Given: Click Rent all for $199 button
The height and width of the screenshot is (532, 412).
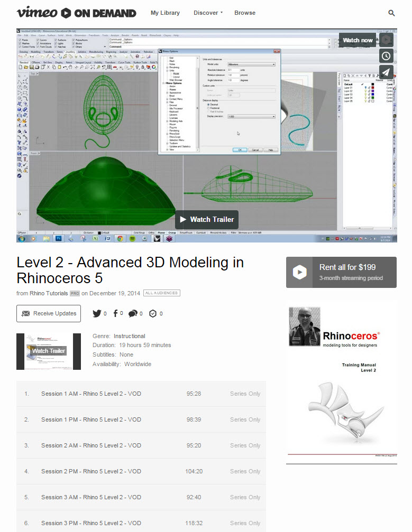Looking at the screenshot, I should (341, 272).
